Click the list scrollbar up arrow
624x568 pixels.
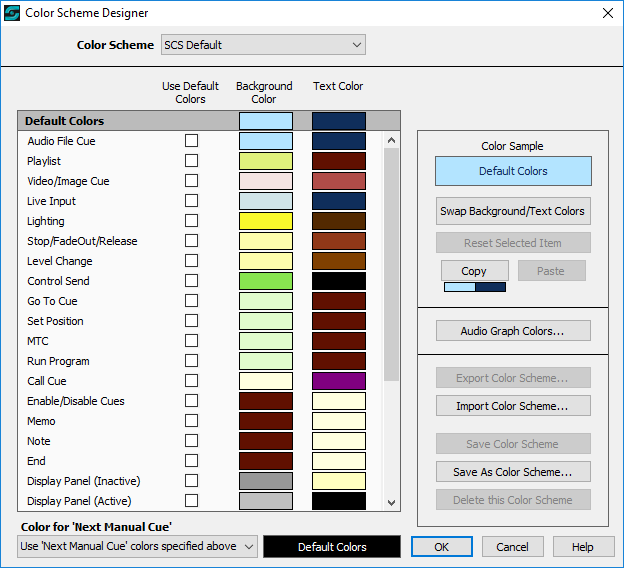tap(391, 140)
